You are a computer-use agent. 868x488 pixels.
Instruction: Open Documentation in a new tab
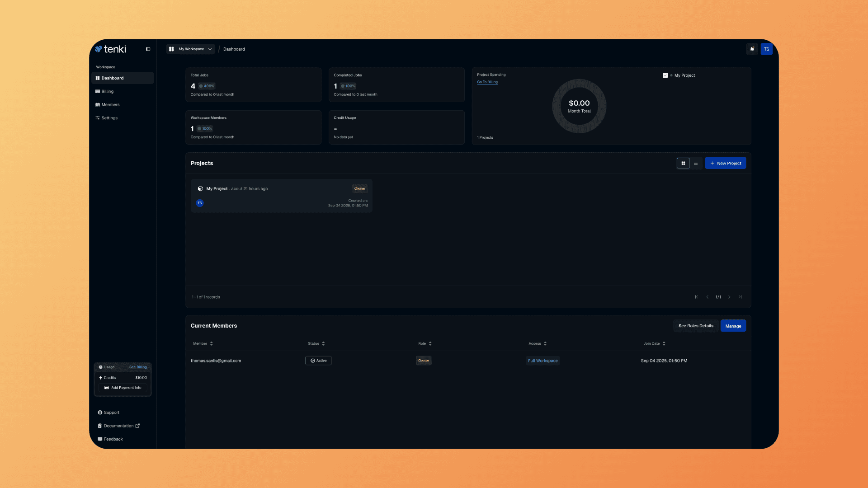tap(118, 426)
